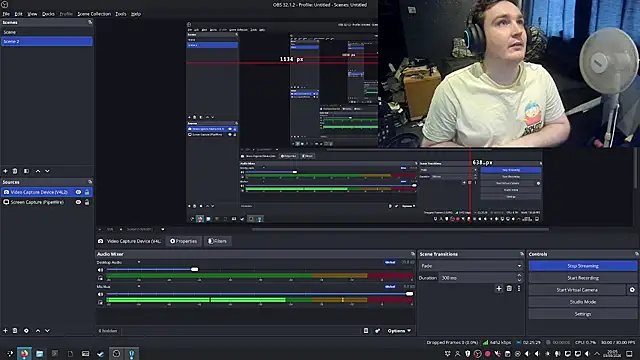Open the Mic/Aux channel dropdown arrow
640x360 pixels.
click(x=139, y=287)
